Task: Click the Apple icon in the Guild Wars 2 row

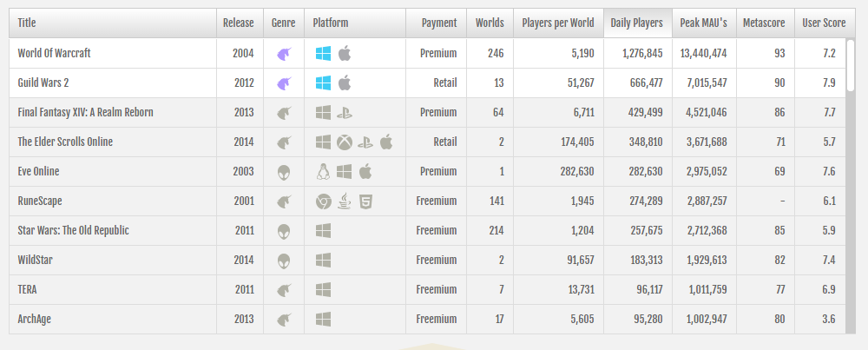Action: click(345, 83)
